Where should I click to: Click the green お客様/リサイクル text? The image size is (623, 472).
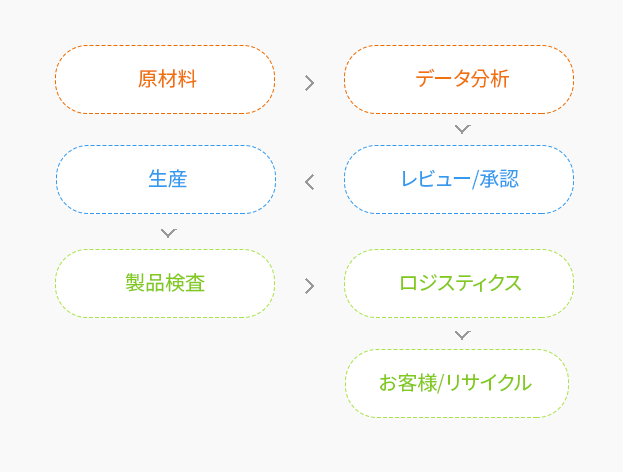pos(455,383)
